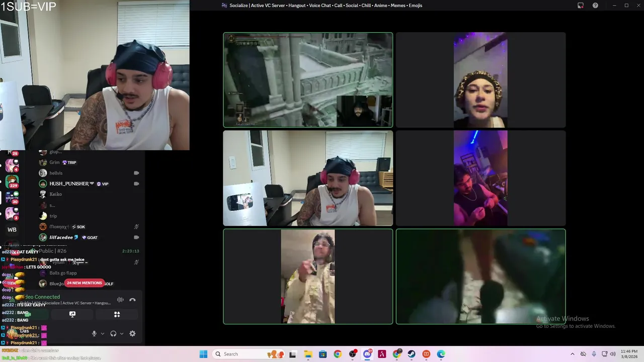Open the Discord taskbar icon
This screenshot has height=362, width=644.
click(x=367, y=354)
